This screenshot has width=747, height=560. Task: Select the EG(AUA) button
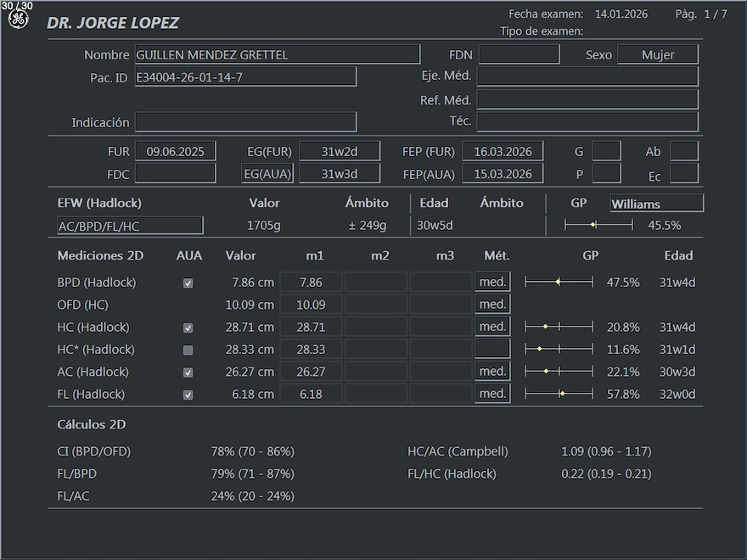pyautogui.click(x=267, y=174)
